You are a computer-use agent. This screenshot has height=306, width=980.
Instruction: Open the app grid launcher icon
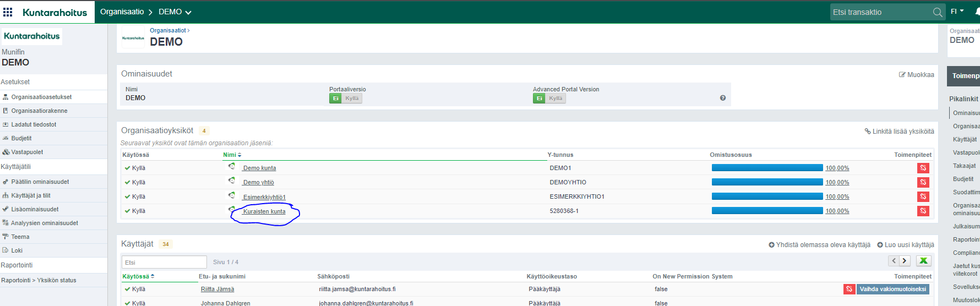click(x=8, y=12)
